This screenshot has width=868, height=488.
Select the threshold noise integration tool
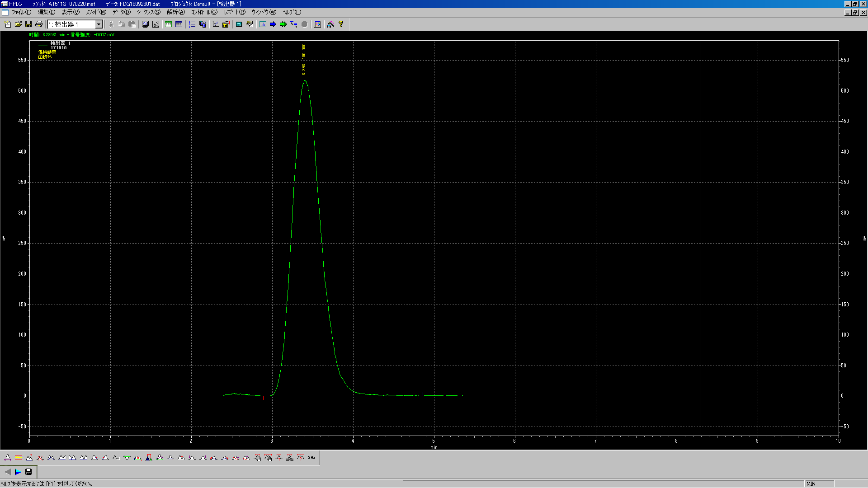[19, 458]
